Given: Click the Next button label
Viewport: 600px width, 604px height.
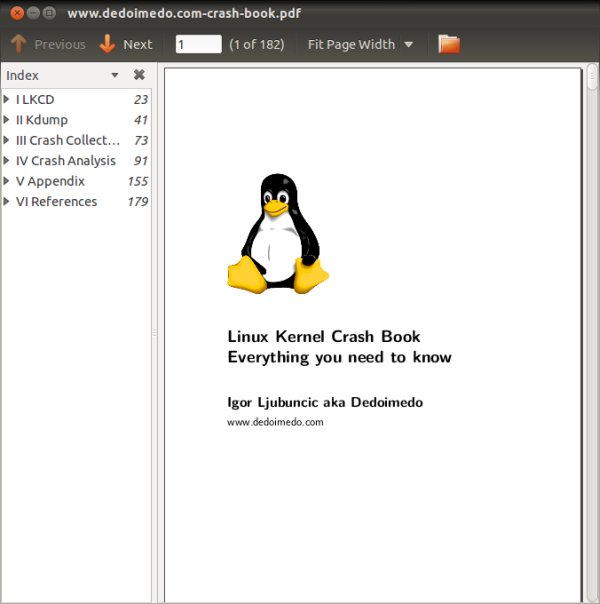Looking at the screenshot, I should click(x=138, y=44).
